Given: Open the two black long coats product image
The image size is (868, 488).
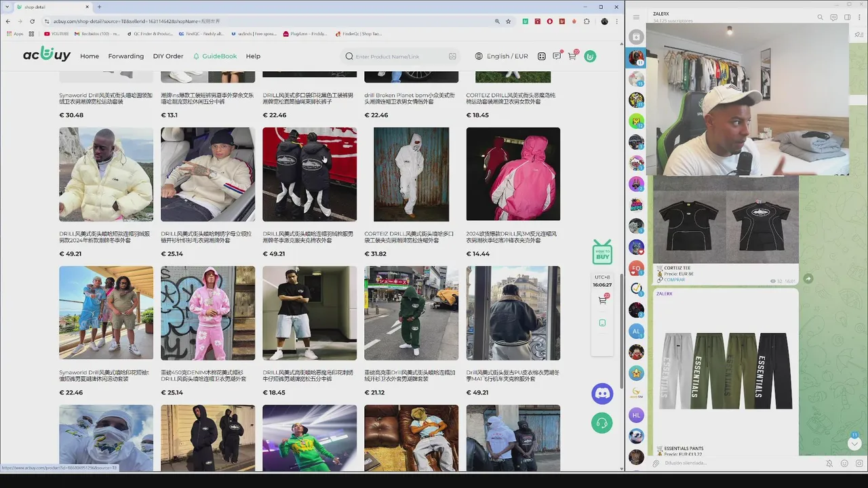Looking at the screenshot, I should click(x=309, y=174).
